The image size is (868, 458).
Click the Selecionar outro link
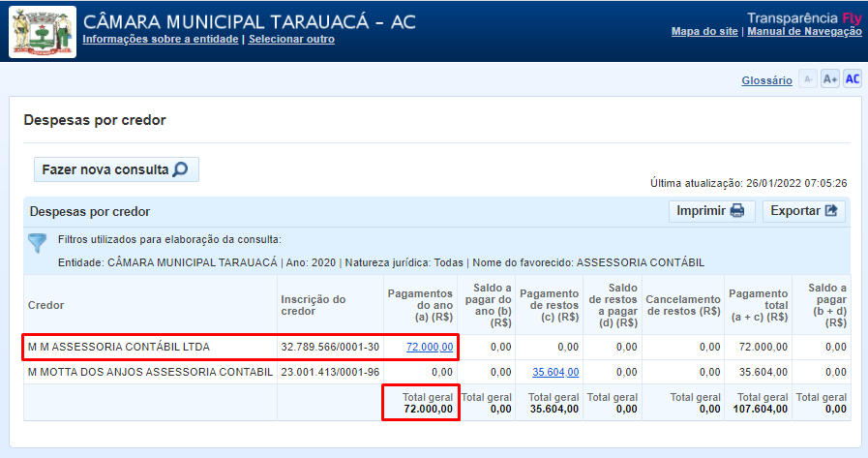tap(291, 40)
